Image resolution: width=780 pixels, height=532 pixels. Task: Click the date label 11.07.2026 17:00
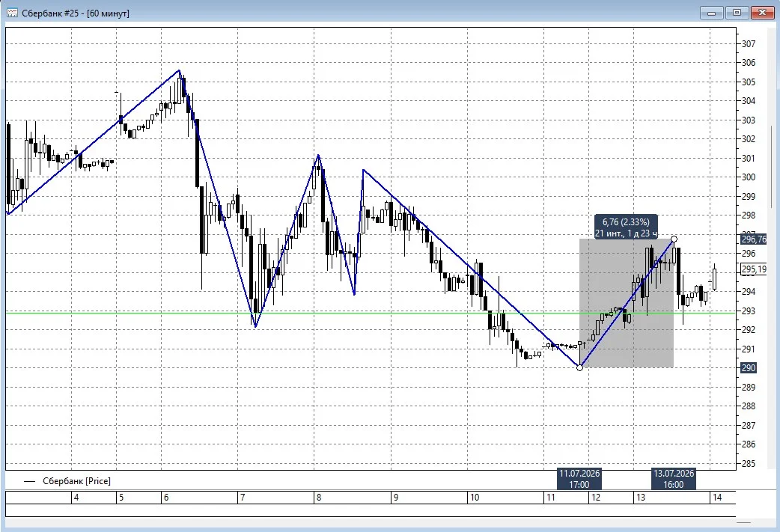tap(579, 479)
